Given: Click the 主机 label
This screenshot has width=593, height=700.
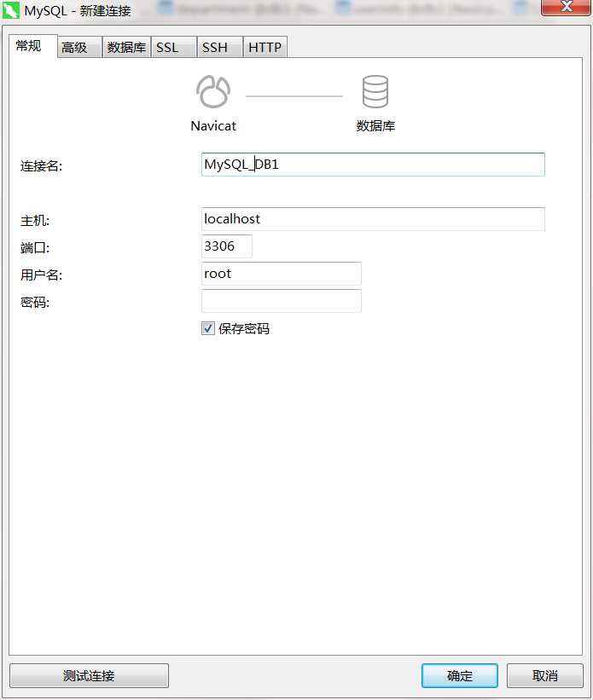Looking at the screenshot, I should coord(35,221).
